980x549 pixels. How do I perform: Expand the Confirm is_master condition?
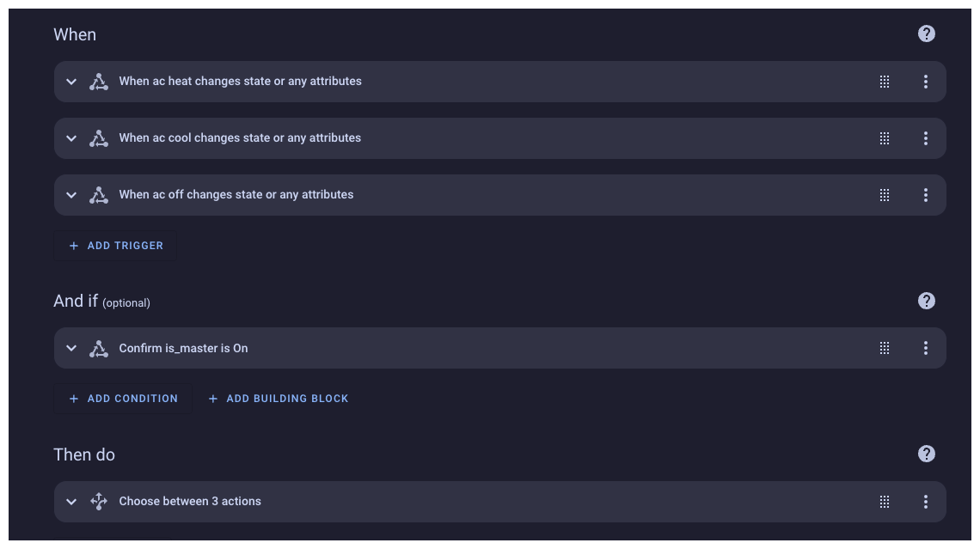(x=71, y=348)
